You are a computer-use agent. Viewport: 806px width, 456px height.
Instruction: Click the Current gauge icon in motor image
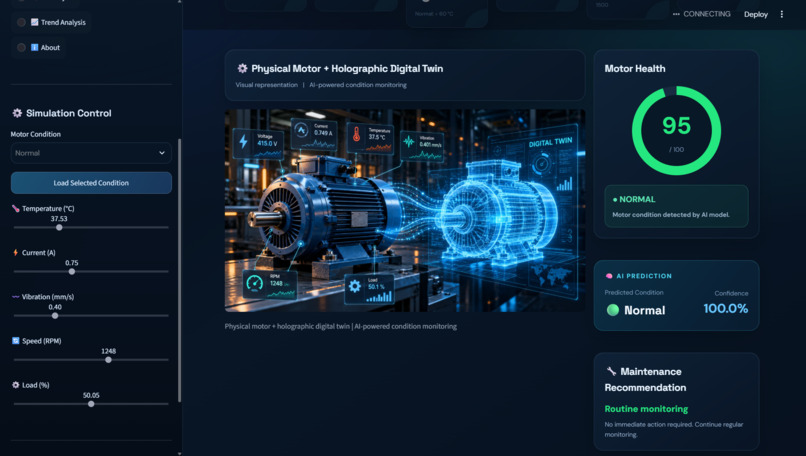click(x=301, y=131)
